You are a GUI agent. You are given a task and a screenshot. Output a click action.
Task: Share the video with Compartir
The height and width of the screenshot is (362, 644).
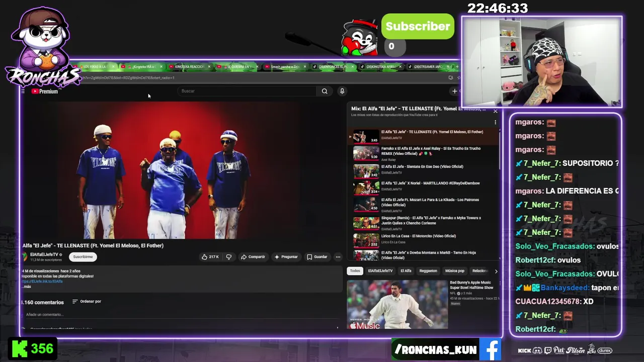click(253, 257)
